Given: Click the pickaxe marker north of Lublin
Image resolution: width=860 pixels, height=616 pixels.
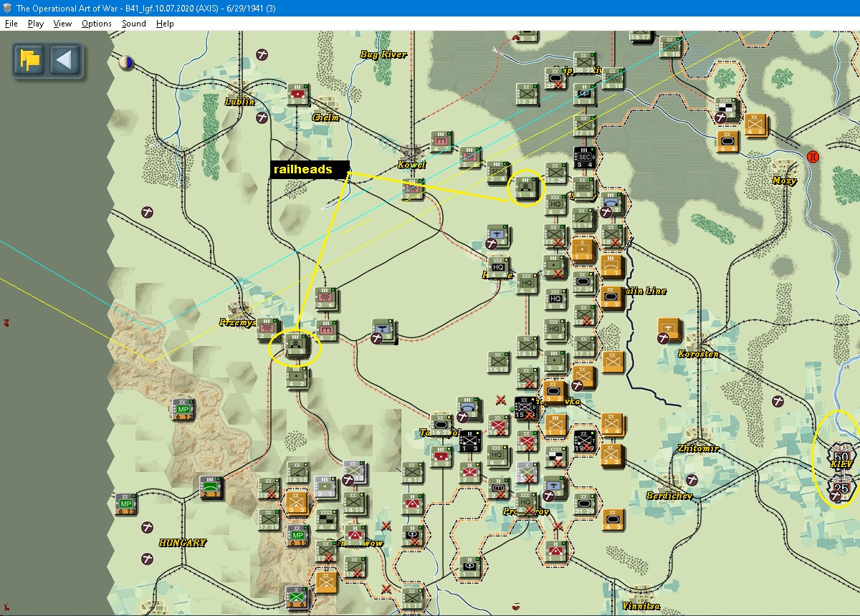Looking at the screenshot, I should (262, 54).
